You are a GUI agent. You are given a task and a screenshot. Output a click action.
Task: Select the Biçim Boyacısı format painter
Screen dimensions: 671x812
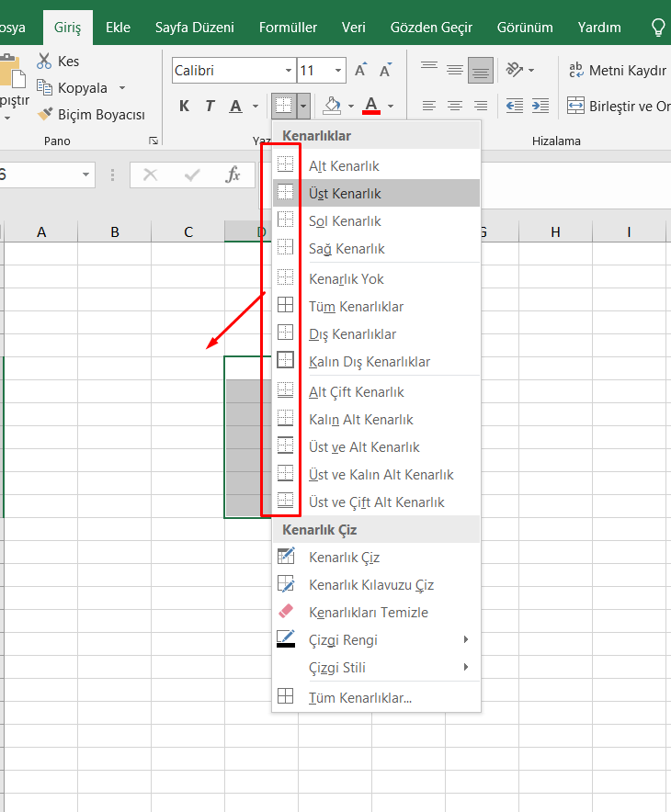91,115
